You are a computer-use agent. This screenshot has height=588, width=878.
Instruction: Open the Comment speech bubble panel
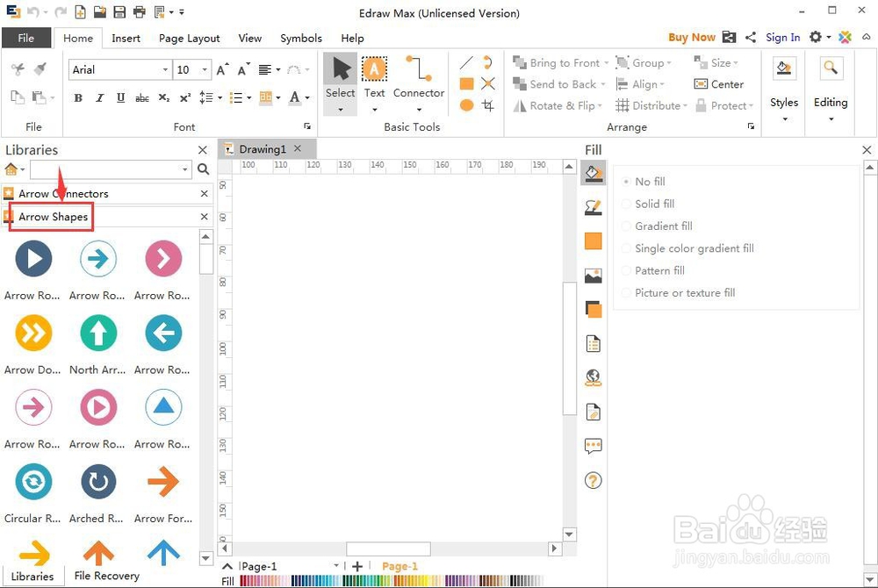click(x=593, y=446)
